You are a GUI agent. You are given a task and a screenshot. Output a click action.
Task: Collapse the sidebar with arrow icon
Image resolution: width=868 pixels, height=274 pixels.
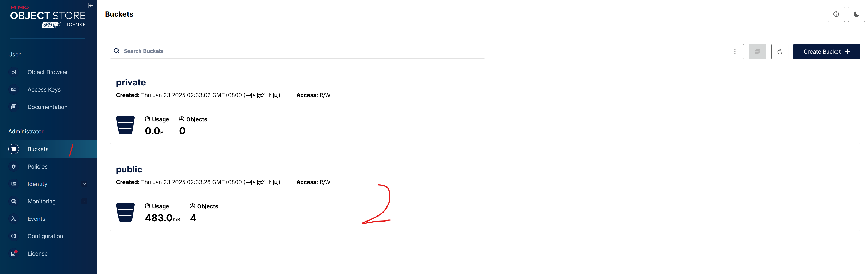[x=90, y=5]
